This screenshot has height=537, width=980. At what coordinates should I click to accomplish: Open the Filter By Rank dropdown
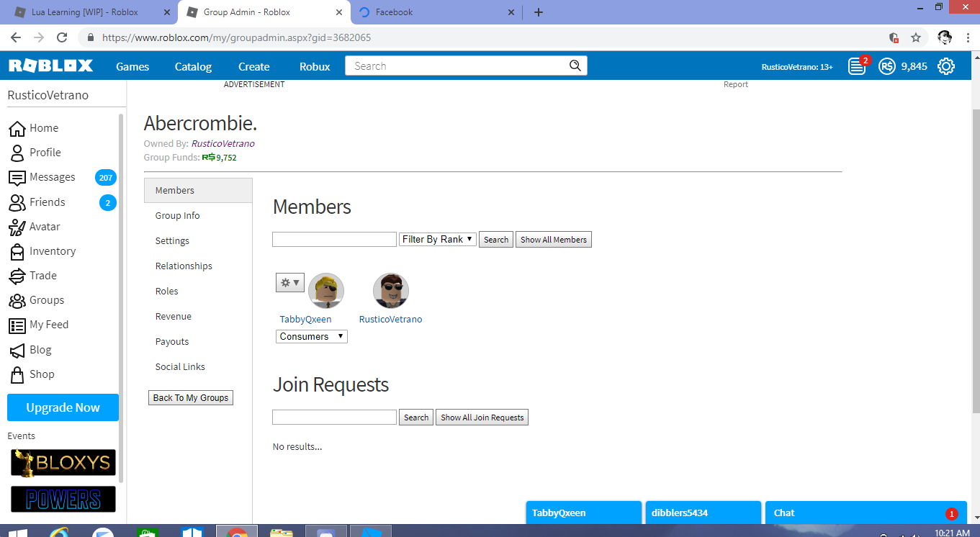tap(438, 239)
